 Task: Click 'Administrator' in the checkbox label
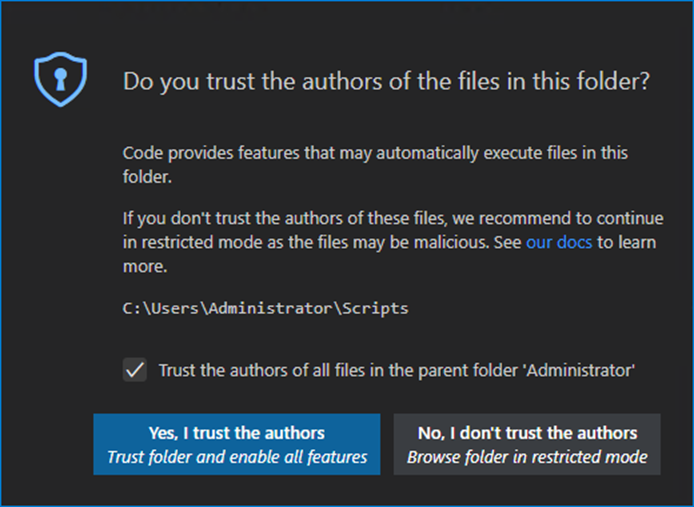[578, 370]
